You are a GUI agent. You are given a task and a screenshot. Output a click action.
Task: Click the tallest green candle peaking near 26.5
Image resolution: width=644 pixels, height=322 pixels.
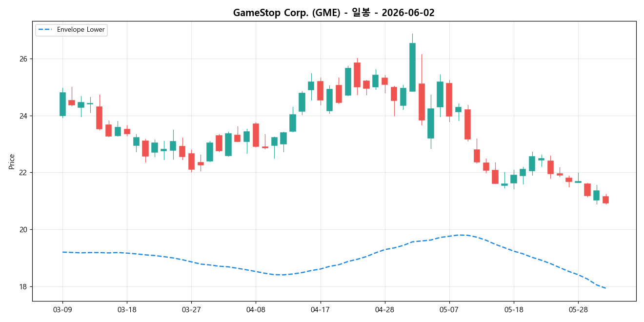coord(412,67)
